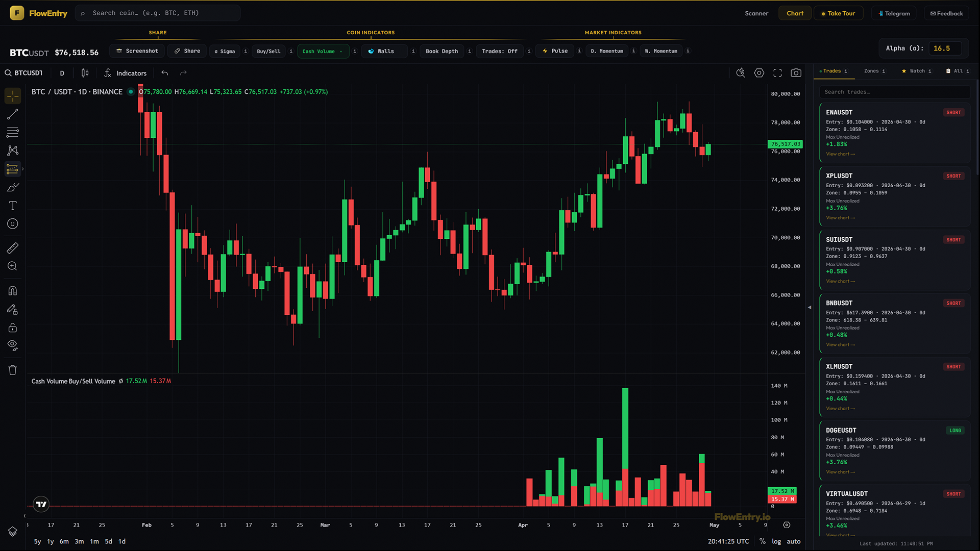Toggle percent scale

coord(762,541)
